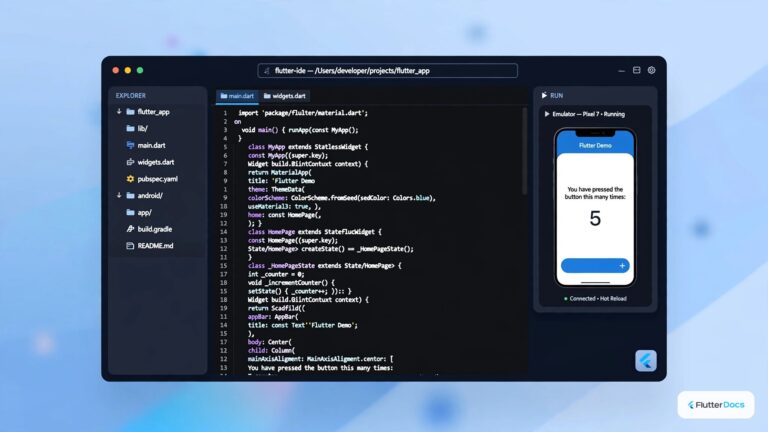Viewport: 768px width, 432px height.
Task: Click the android/ folder icon
Action: point(130,195)
